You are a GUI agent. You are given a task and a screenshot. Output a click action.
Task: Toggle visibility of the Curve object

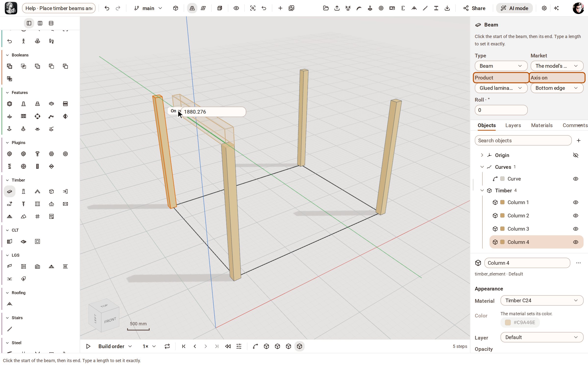pos(576,179)
